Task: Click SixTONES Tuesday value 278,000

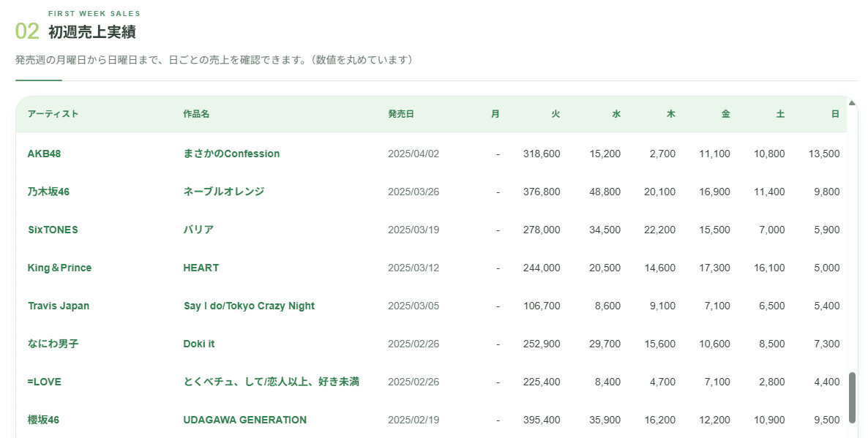Action: point(542,230)
